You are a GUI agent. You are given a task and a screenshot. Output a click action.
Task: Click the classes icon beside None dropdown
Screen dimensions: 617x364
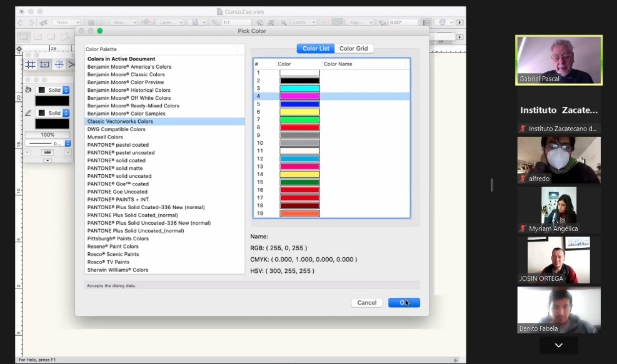91,22
